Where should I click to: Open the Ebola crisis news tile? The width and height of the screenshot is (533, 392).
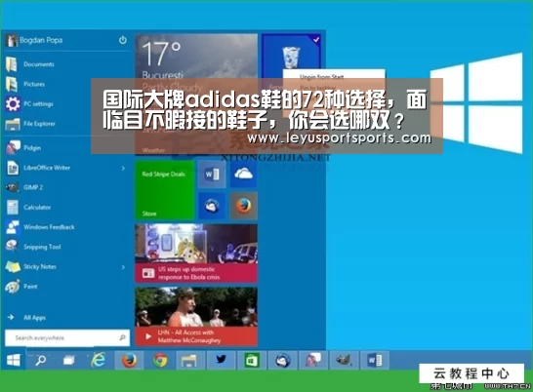(196, 254)
